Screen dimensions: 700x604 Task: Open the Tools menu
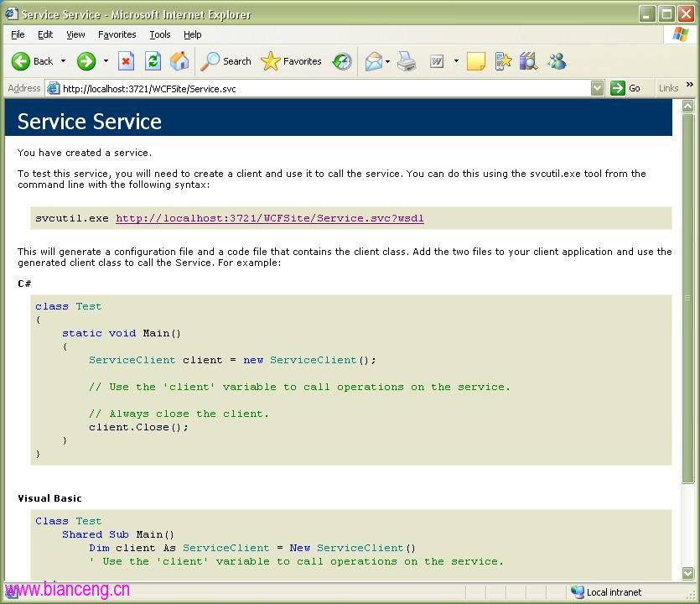click(160, 34)
